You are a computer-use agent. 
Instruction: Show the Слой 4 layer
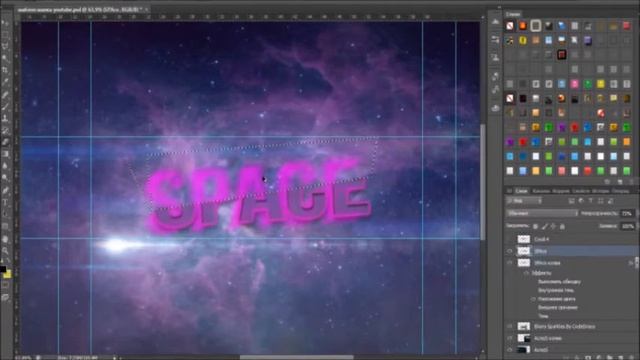pos(509,239)
